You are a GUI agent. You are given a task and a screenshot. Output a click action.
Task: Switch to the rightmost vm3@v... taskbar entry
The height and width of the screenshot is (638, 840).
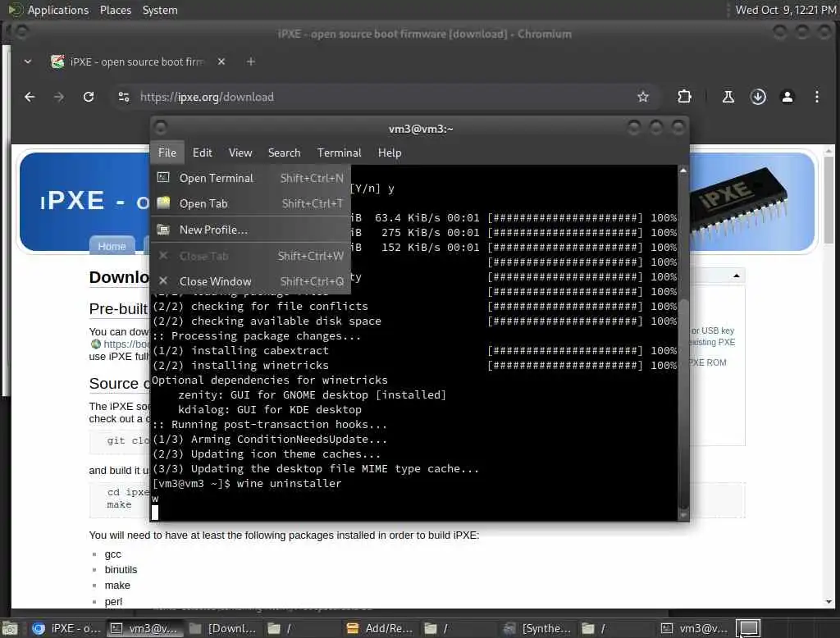[x=694, y=628]
